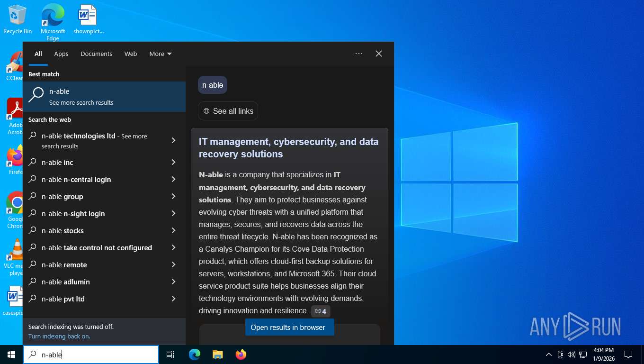Image resolution: width=644 pixels, height=364 pixels.
Task: Open the Adobe Acrobat desktop shortcut
Action: tap(15, 116)
